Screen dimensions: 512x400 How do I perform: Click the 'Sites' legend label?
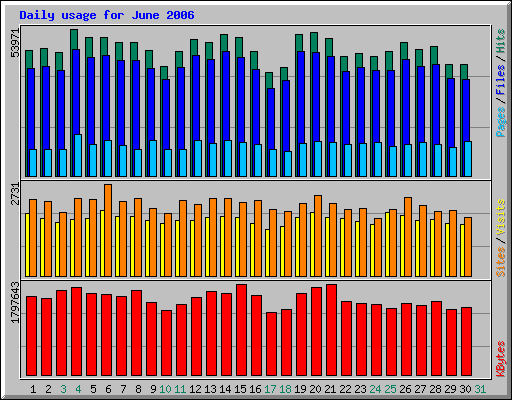coord(501,262)
